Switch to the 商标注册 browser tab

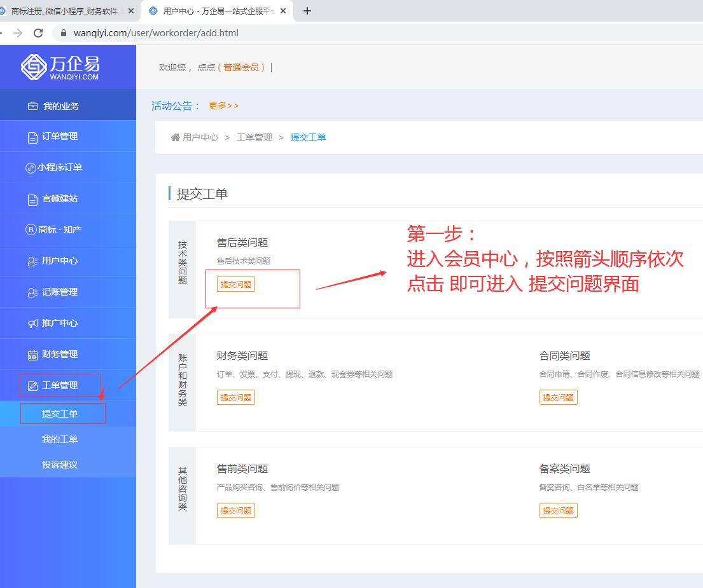coord(67,11)
